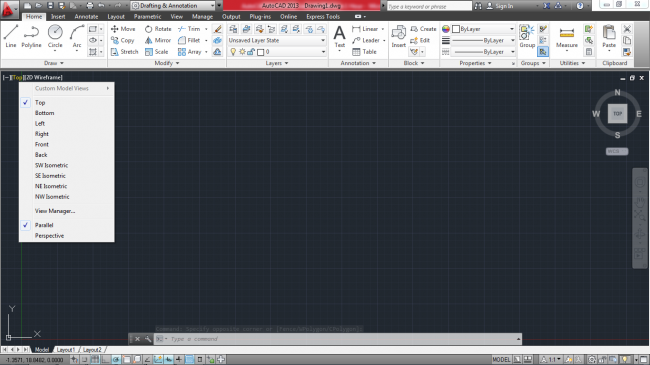Choose NE Isometric view
Screen dimensions: 650x365
(67, 186)
